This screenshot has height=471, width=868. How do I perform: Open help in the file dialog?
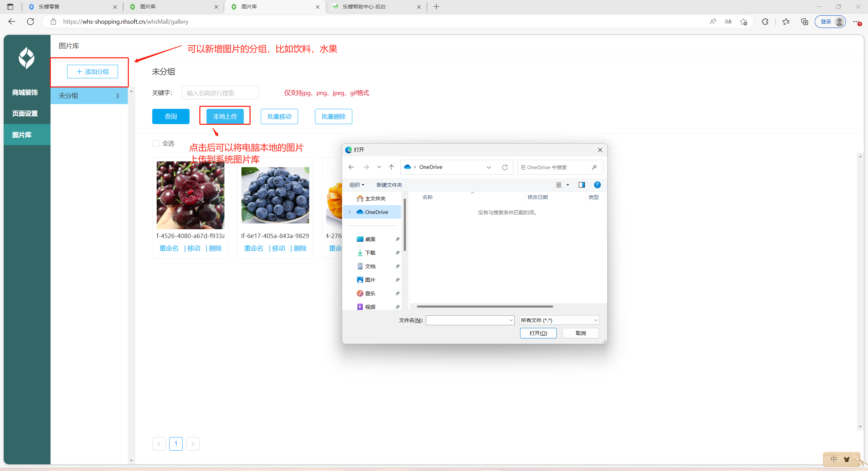click(x=597, y=185)
